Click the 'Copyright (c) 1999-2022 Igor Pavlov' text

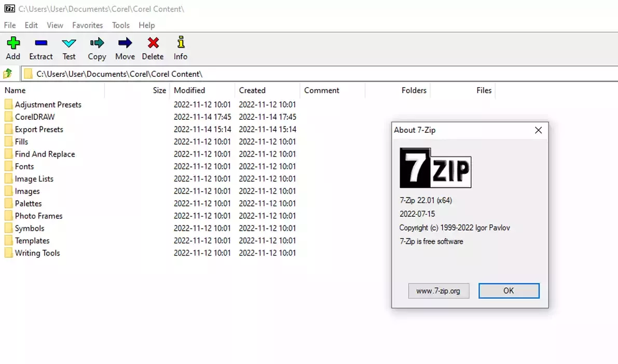tap(455, 228)
